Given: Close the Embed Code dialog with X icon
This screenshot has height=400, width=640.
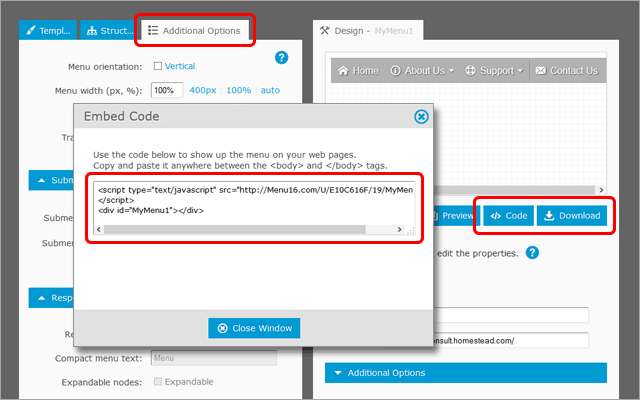Looking at the screenshot, I should (x=421, y=117).
